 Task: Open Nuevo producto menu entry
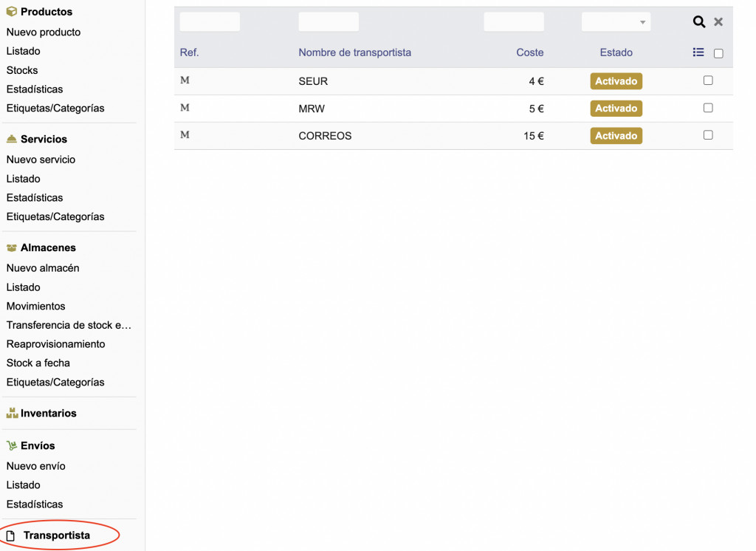(x=44, y=32)
